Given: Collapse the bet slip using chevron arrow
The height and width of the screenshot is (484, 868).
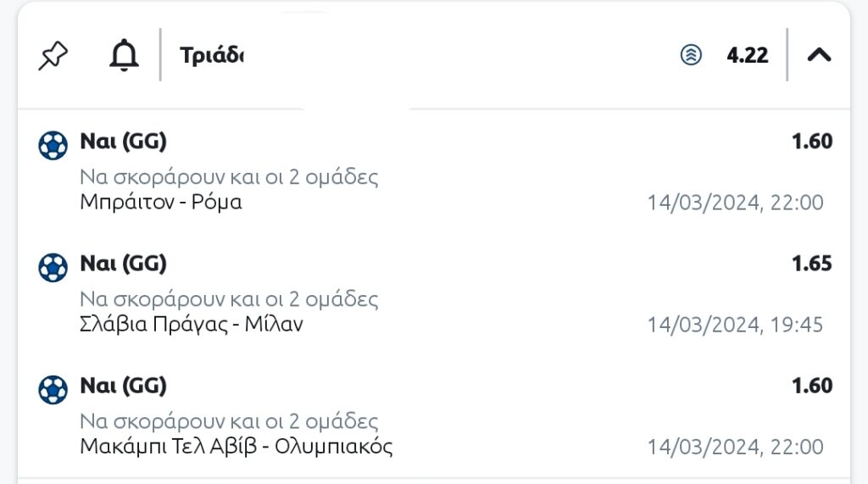Looking at the screenshot, I should (x=820, y=55).
